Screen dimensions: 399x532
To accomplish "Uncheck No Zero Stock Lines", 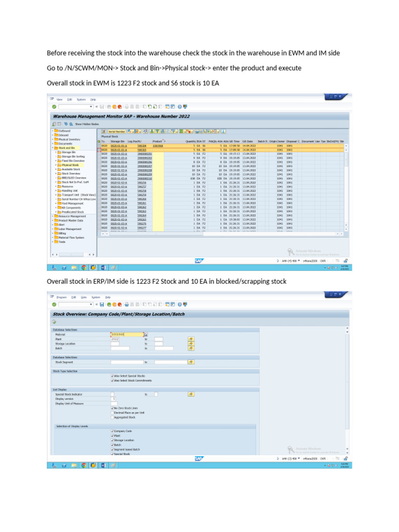I will click(x=112, y=408).
